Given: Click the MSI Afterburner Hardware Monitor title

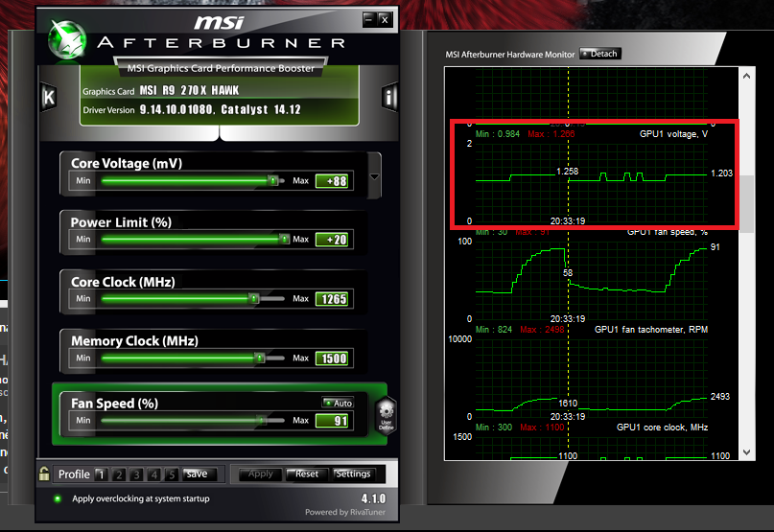Looking at the screenshot, I should pos(510,55).
